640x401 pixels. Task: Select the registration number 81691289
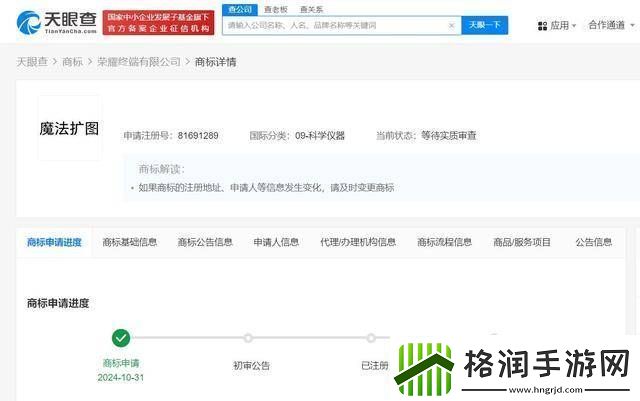[x=198, y=136]
